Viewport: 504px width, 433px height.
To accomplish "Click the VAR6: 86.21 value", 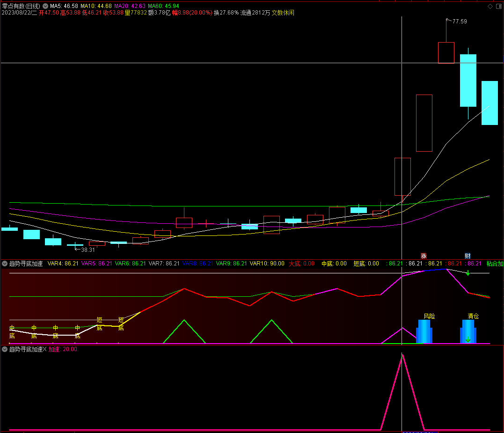I will point(131,264).
